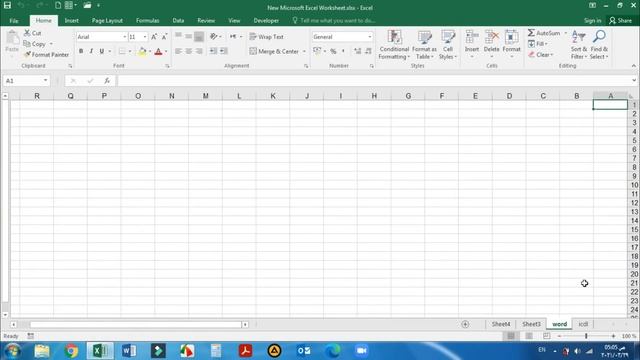Click the Borders icon

(122, 51)
